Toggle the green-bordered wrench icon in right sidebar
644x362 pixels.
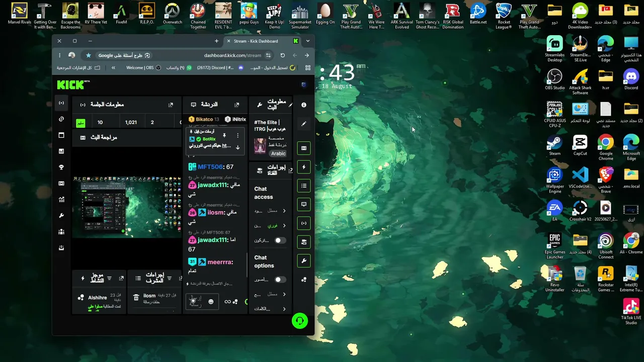click(x=304, y=261)
